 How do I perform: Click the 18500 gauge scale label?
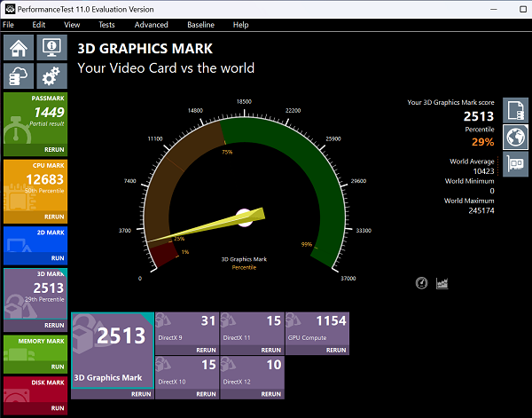point(244,101)
